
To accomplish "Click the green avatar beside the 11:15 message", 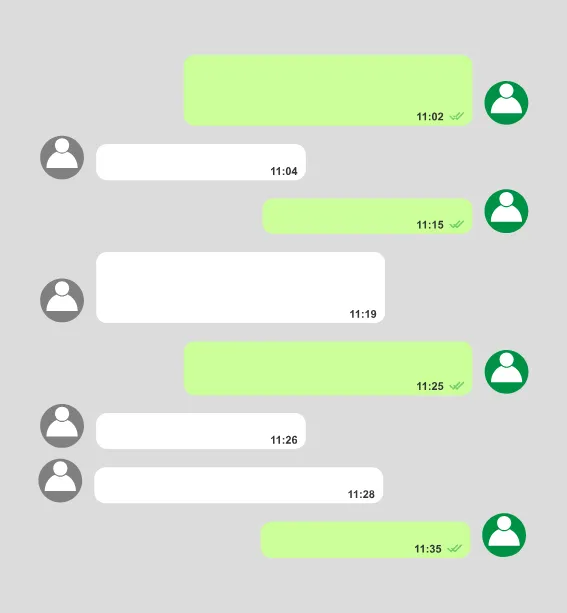I will pos(506,211).
